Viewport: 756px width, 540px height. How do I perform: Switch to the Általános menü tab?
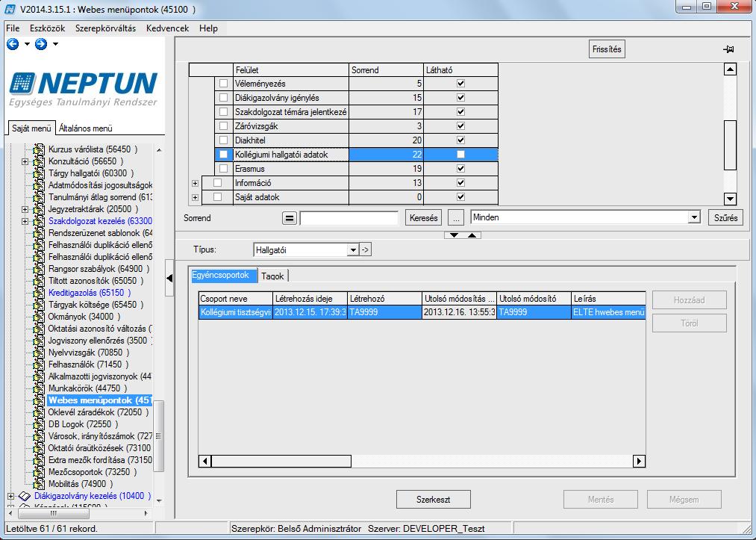pos(86,128)
